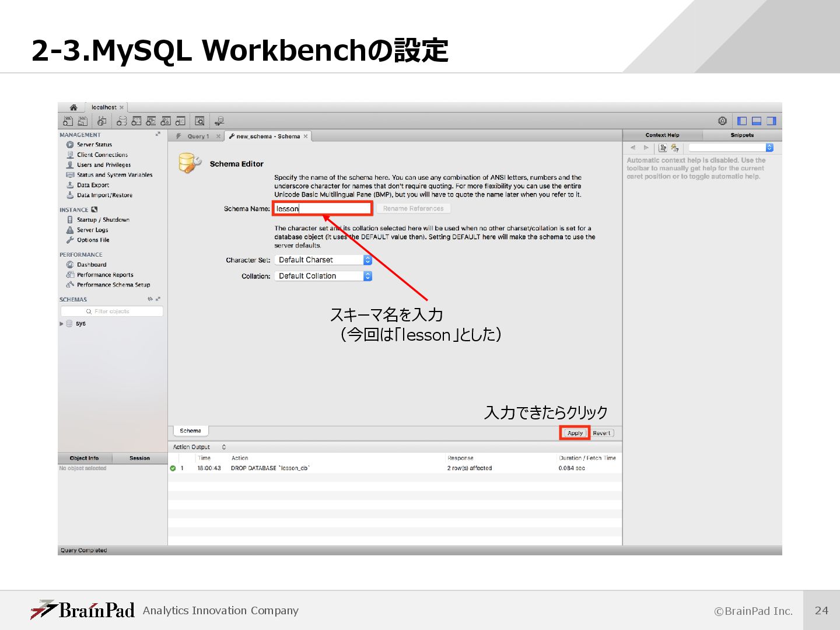Toggle the bottom output panel visibility

(x=757, y=121)
